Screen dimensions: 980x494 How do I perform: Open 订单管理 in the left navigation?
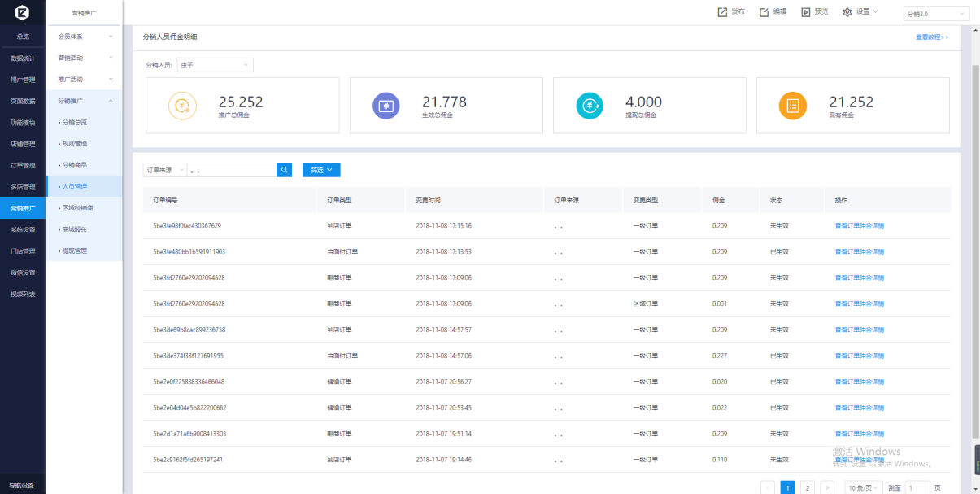[x=23, y=165]
